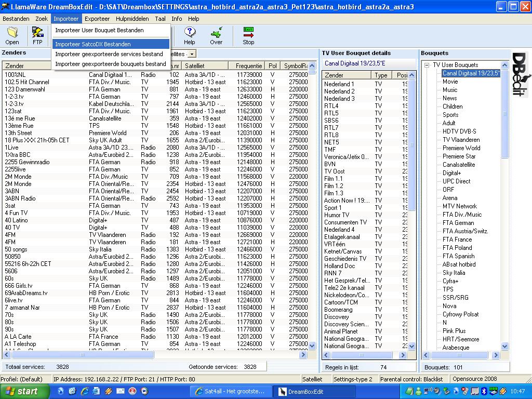Select Animal Planet in bouquet details
This screenshot has width=532, height=399.
(365, 331)
